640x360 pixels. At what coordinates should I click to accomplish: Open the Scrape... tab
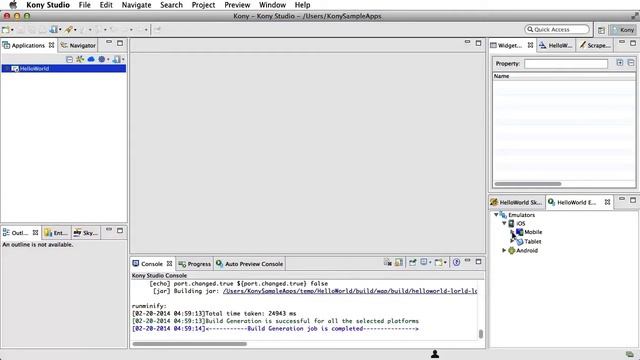[595, 45]
